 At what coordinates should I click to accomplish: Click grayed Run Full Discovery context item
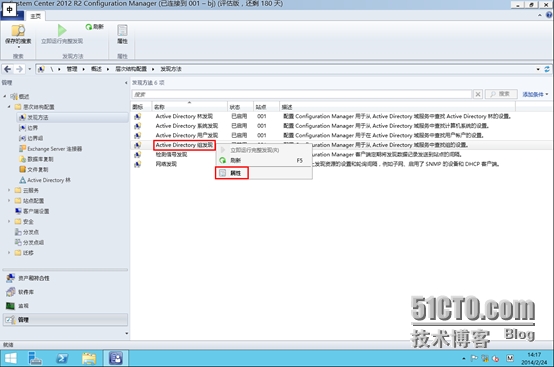click(x=264, y=150)
